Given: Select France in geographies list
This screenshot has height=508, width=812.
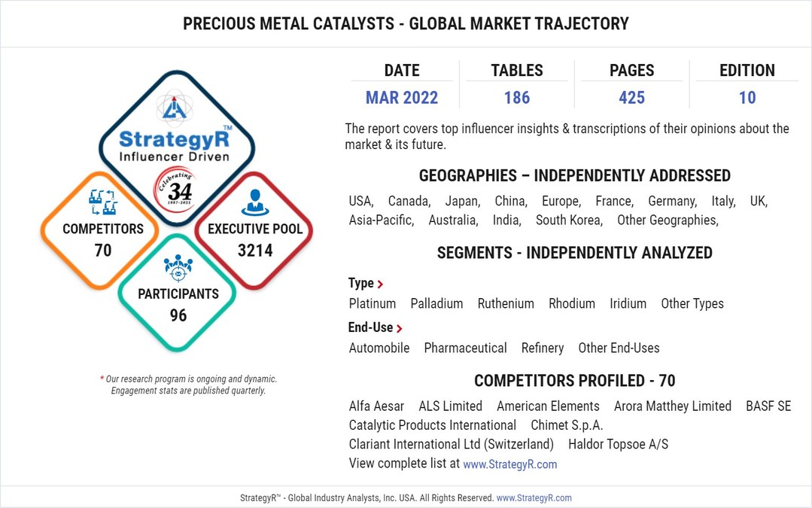Looking at the screenshot, I should click(x=615, y=202).
